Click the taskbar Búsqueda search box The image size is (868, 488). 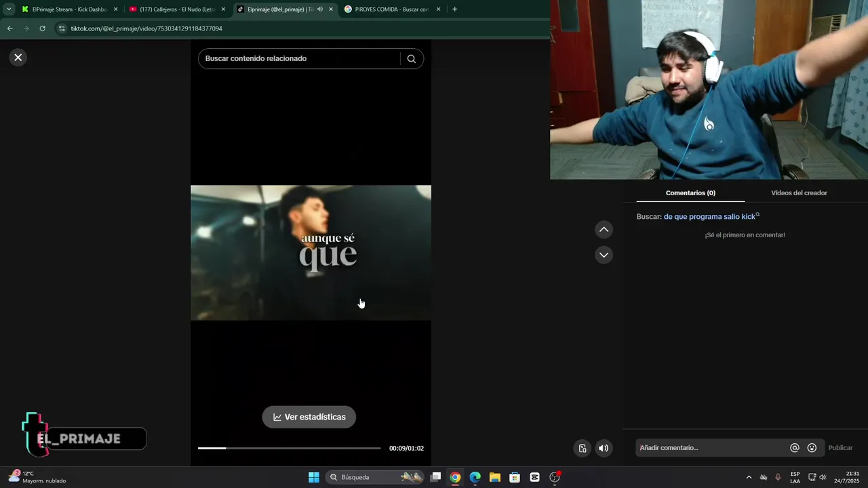[374, 477]
